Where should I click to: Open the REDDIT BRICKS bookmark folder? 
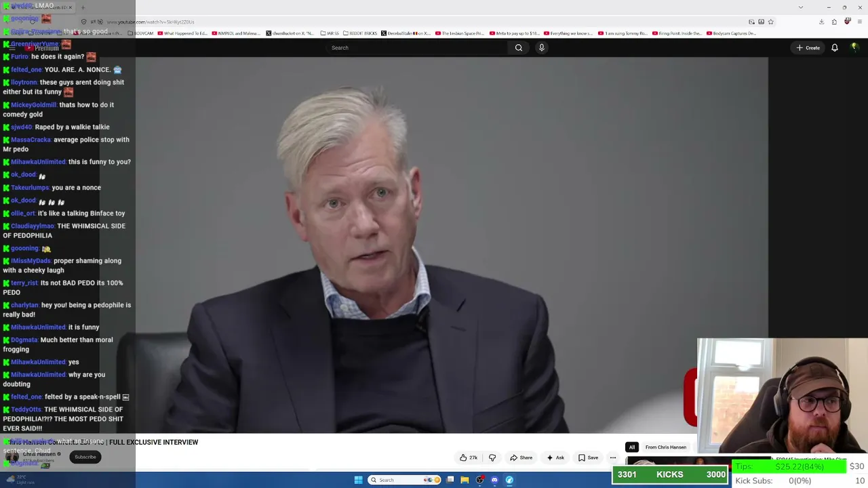click(x=360, y=33)
